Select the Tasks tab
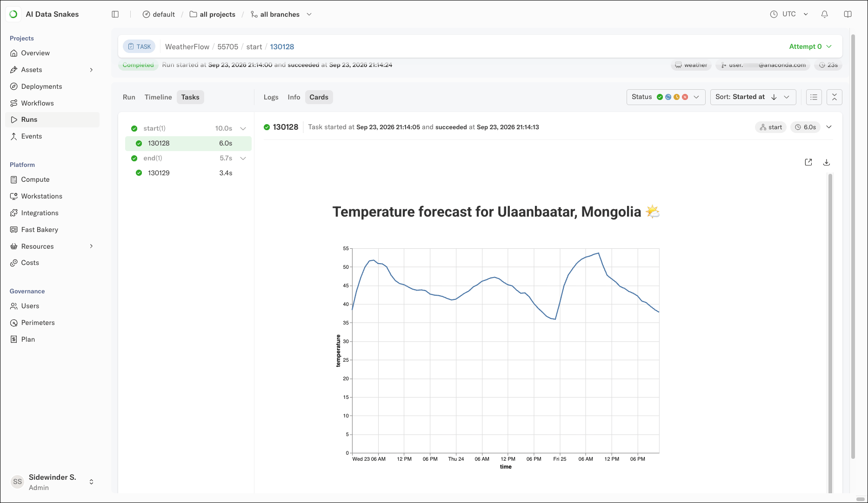This screenshot has height=503, width=868. [x=190, y=97]
